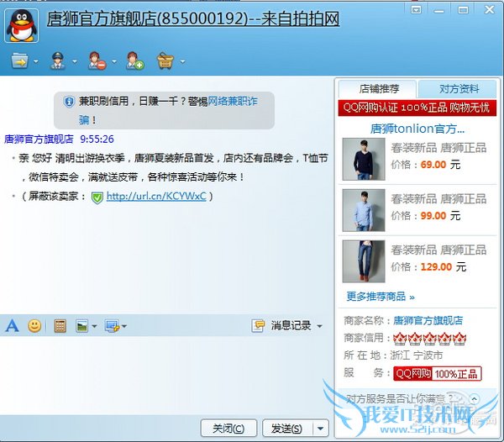The width and height of the screenshot is (504, 442).
Task: Click the send picture icon
Action: pos(82,326)
